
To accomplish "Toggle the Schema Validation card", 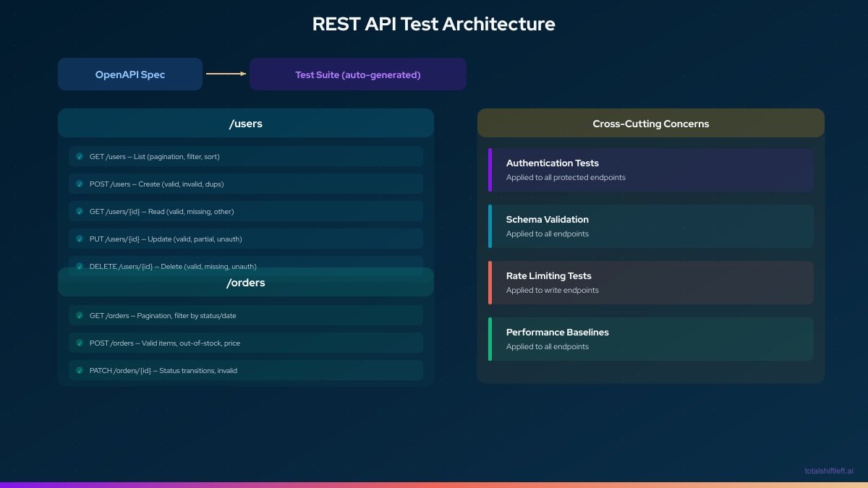I will click(x=651, y=226).
